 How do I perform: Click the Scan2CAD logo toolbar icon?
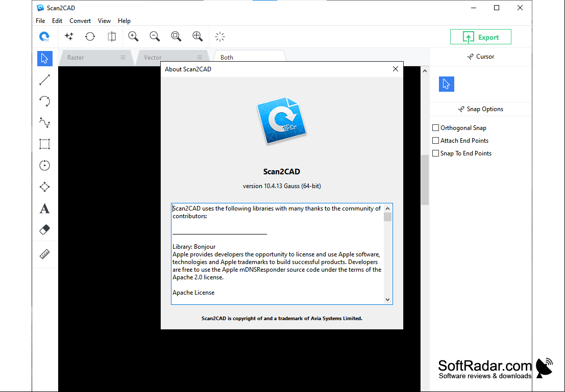[44, 37]
